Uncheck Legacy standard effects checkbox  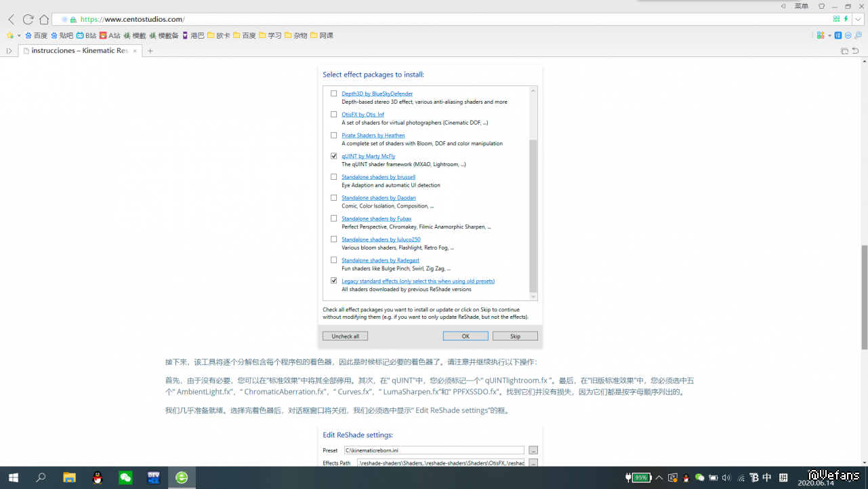(333, 281)
